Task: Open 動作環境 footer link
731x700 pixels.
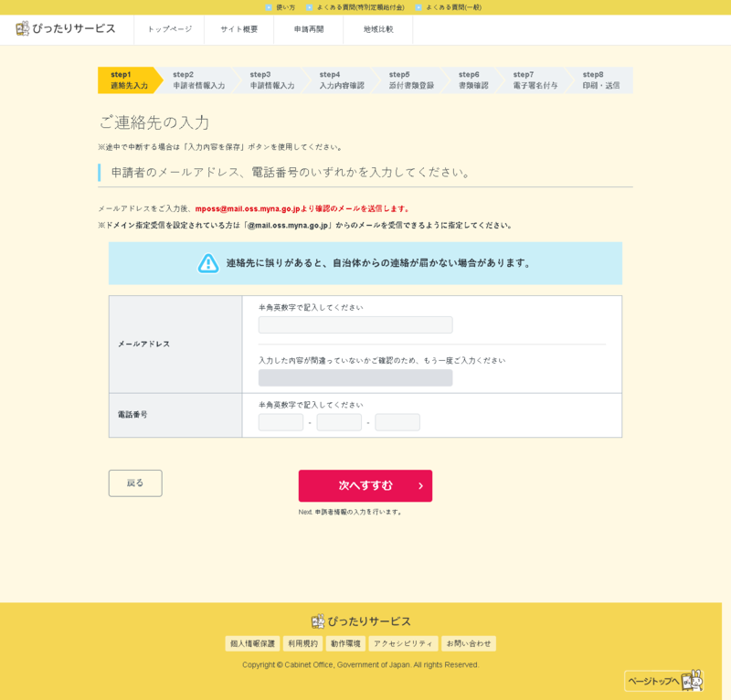Action: (x=345, y=643)
